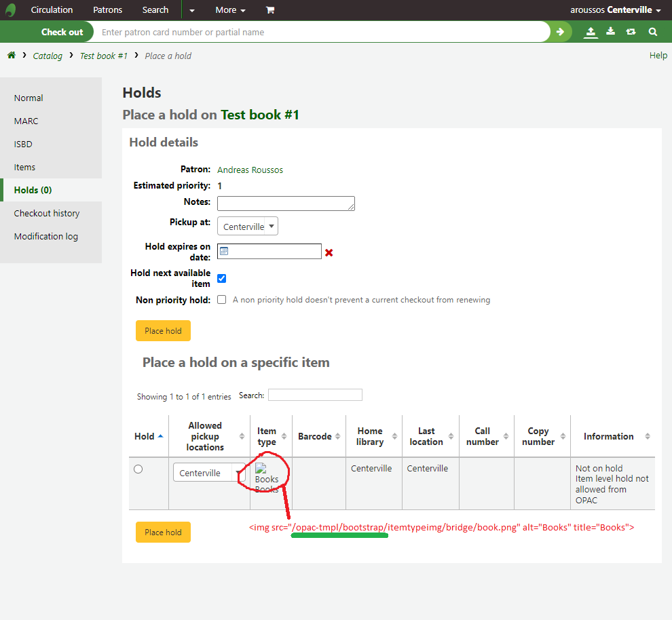Select the hold radio button for item
This screenshot has width=672, height=620.
coord(138,469)
